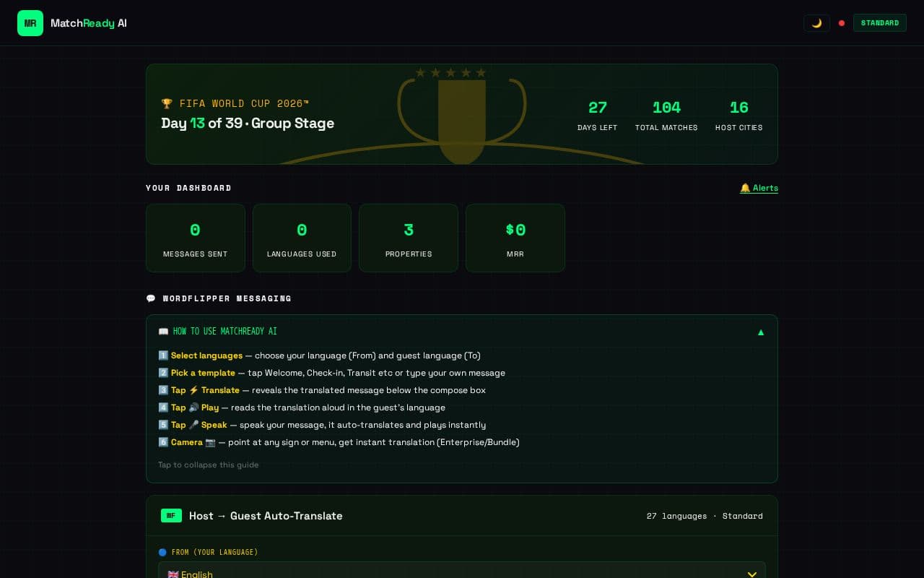The image size is (924, 578).
Task: Collapse the How To Use guide arrow
Action: (x=760, y=332)
